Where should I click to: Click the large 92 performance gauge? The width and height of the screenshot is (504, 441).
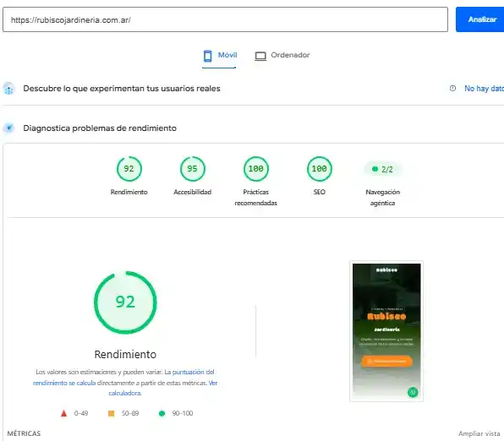pyautogui.click(x=125, y=302)
